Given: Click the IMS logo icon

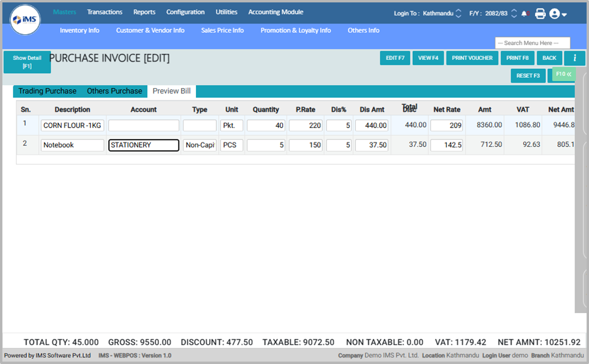Looking at the screenshot, I should [x=25, y=20].
